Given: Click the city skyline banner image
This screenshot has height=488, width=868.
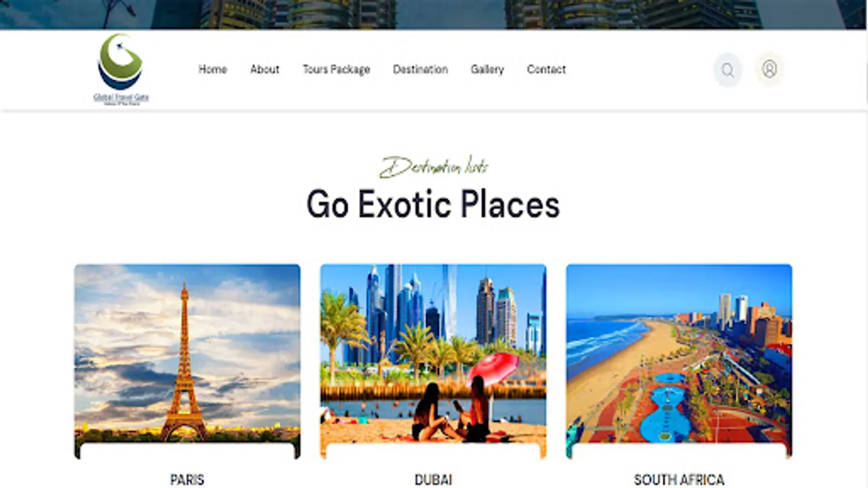Looking at the screenshot, I should tap(434, 14).
